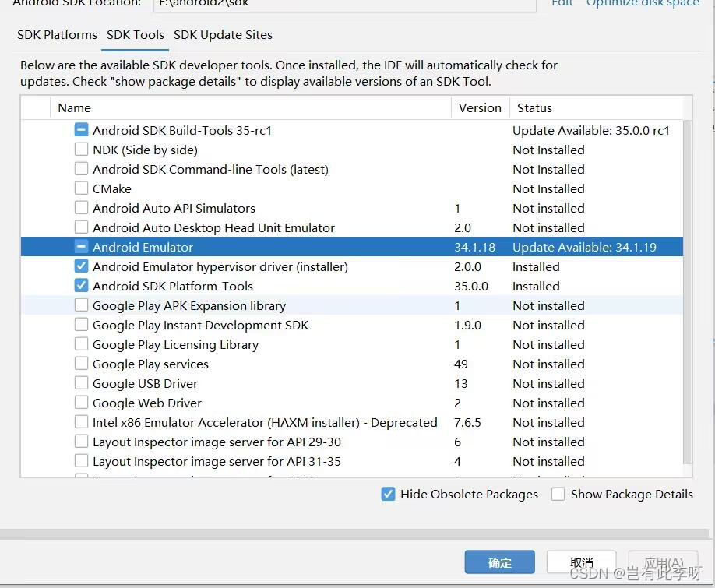
Task: Click the Version column header
Action: tap(480, 108)
